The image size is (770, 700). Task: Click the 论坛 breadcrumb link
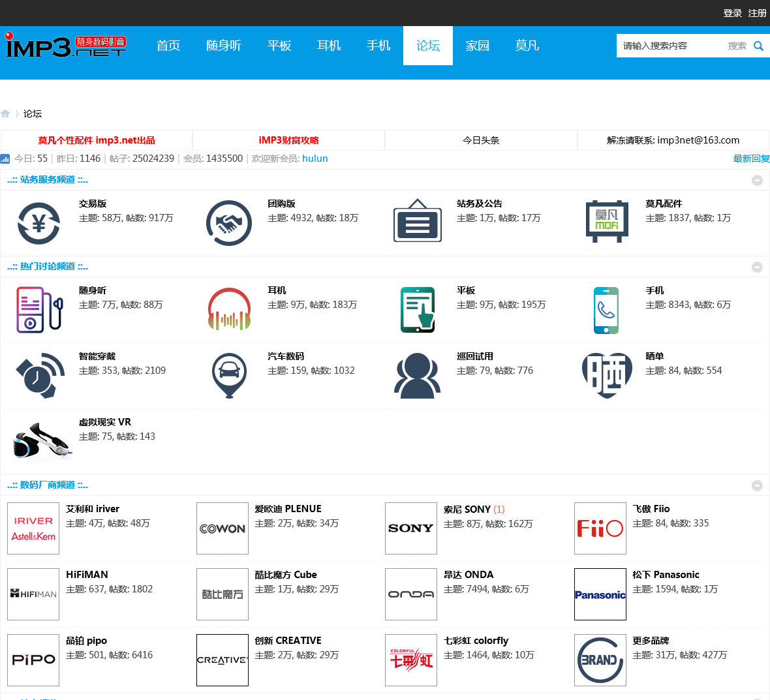point(33,114)
